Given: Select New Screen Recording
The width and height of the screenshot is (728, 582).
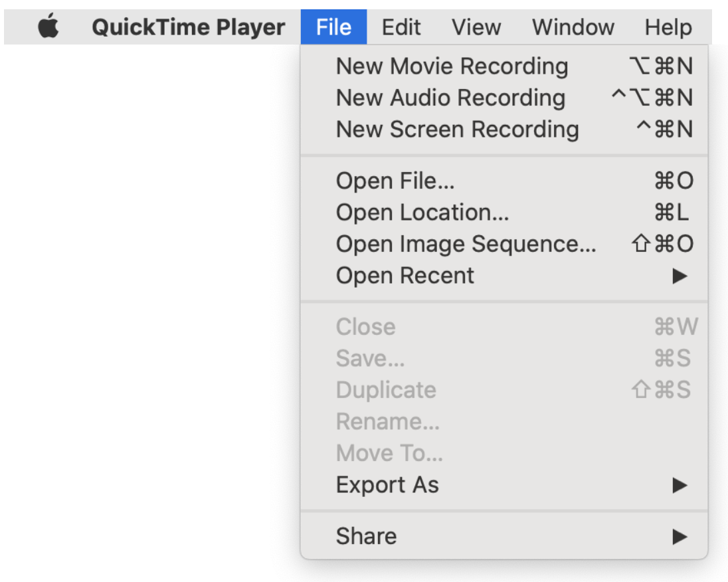Looking at the screenshot, I should coord(457,129).
